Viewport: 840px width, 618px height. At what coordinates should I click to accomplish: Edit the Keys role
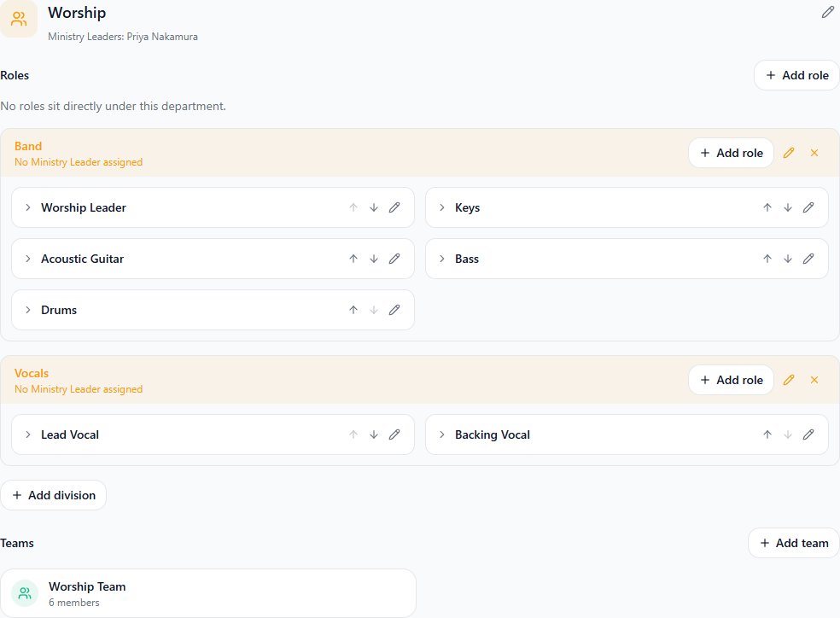click(x=808, y=207)
